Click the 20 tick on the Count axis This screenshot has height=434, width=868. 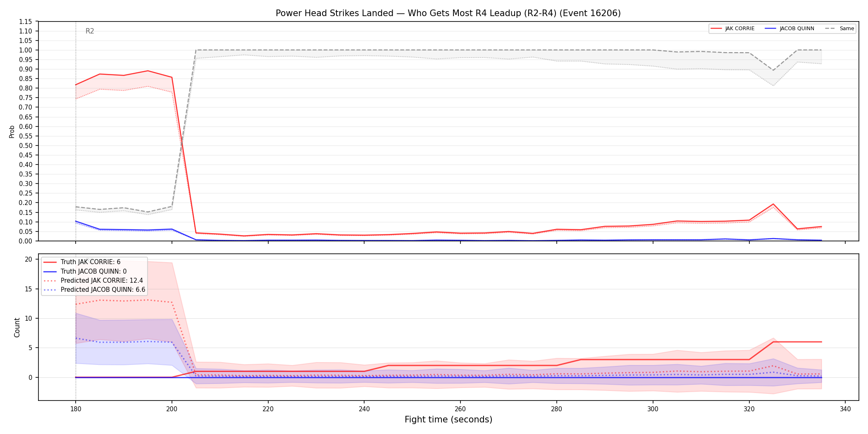tap(29, 260)
